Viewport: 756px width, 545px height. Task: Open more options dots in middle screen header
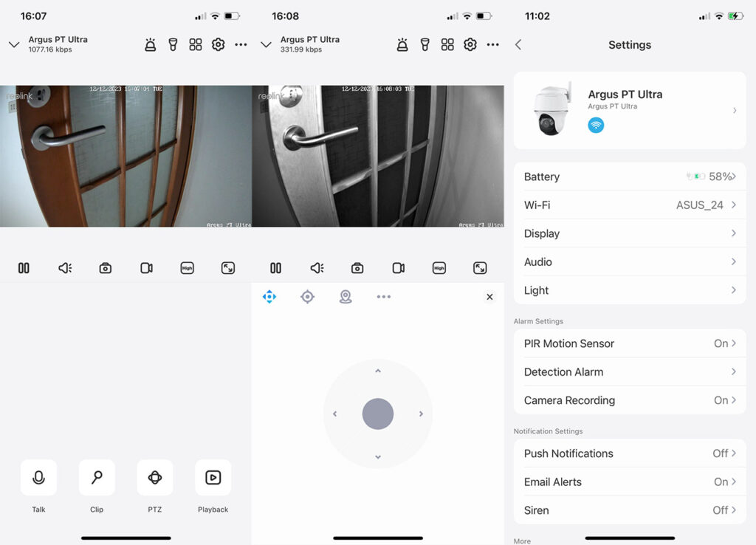click(x=492, y=45)
